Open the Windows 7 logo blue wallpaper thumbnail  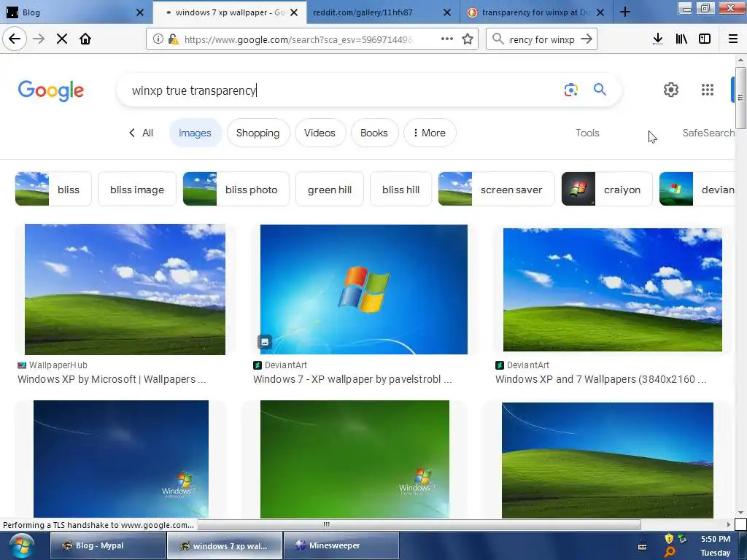point(364,289)
